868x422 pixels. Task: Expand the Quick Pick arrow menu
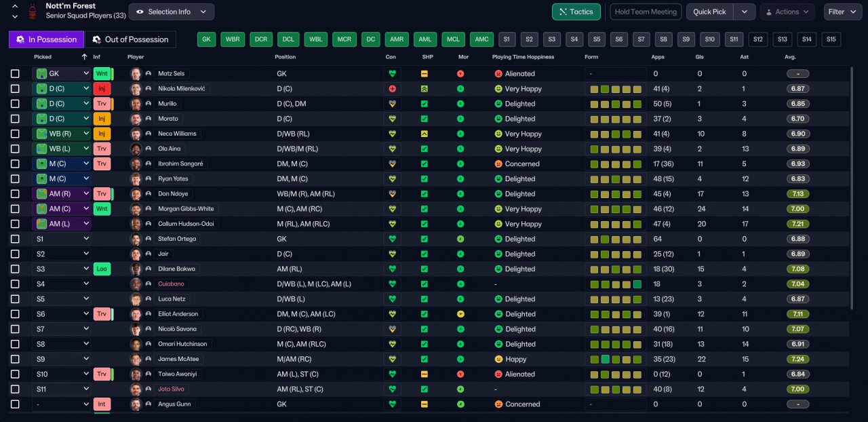[x=745, y=12]
